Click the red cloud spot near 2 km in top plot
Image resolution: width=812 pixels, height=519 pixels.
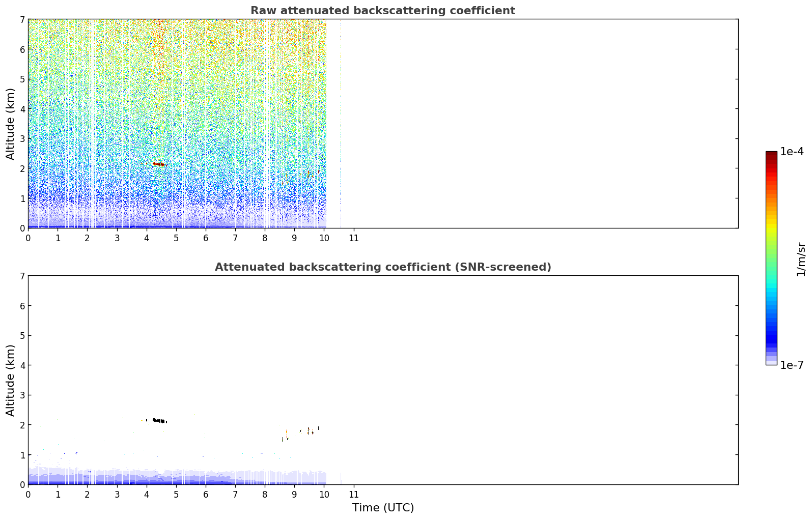tap(159, 164)
